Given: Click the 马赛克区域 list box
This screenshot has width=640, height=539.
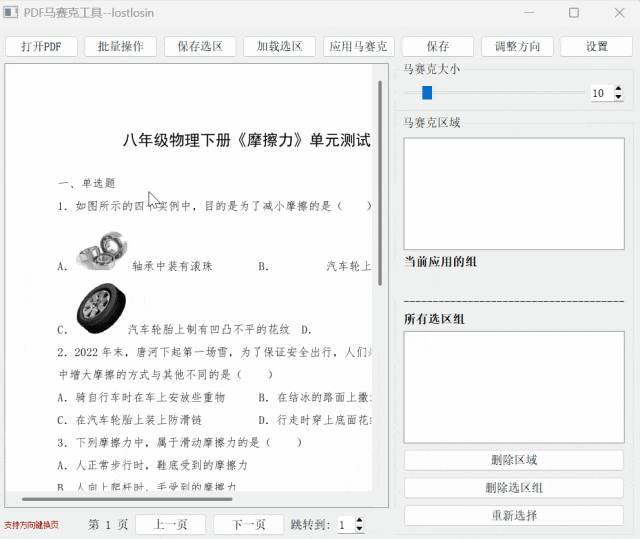Looking at the screenshot, I should pos(514,193).
